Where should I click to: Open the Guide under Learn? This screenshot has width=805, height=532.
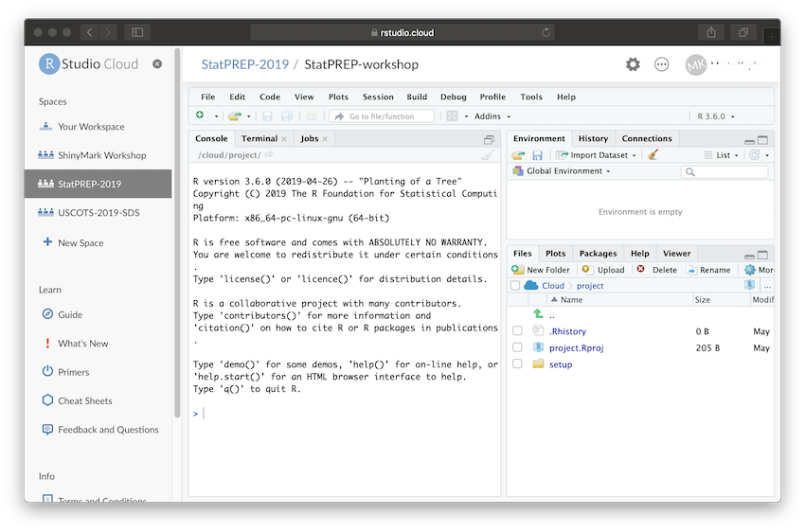click(x=70, y=314)
